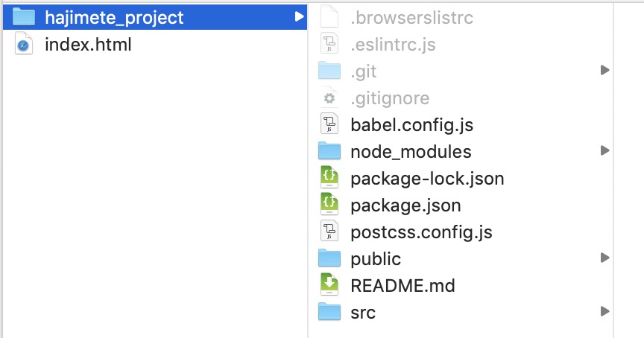This screenshot has width=644, height=338.
Task: Click the gear icon for .gitignore
Action: click(x=329, y=98)
